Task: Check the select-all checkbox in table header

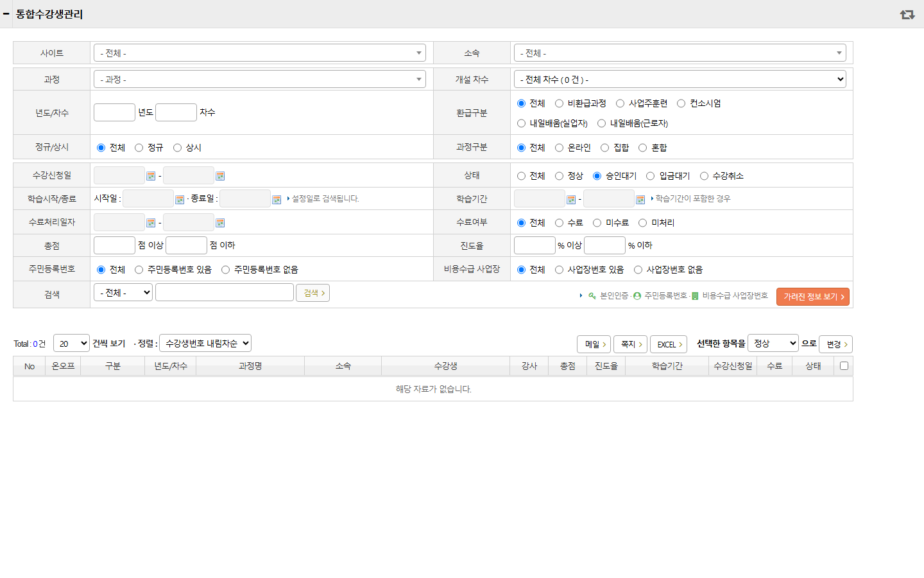Action: (x=844, y=366)
